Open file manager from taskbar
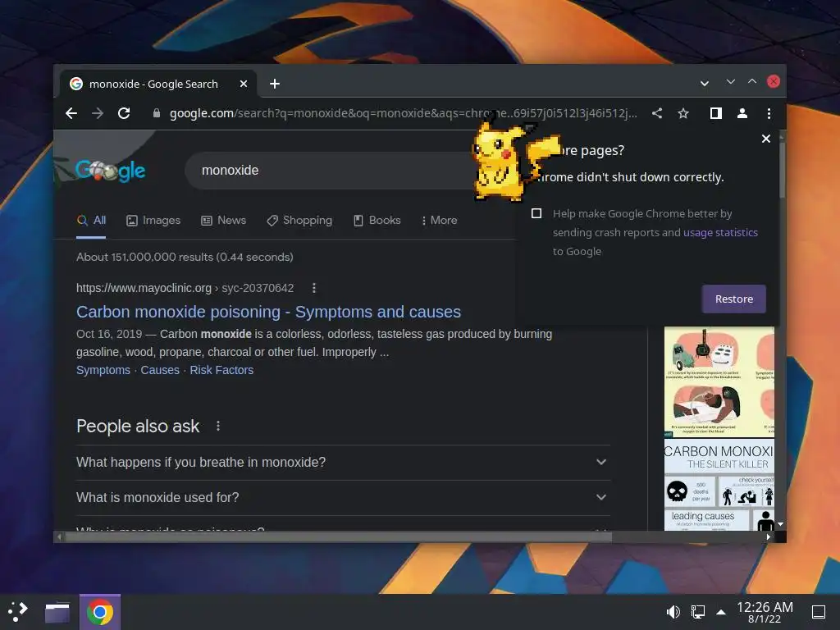 57,612
